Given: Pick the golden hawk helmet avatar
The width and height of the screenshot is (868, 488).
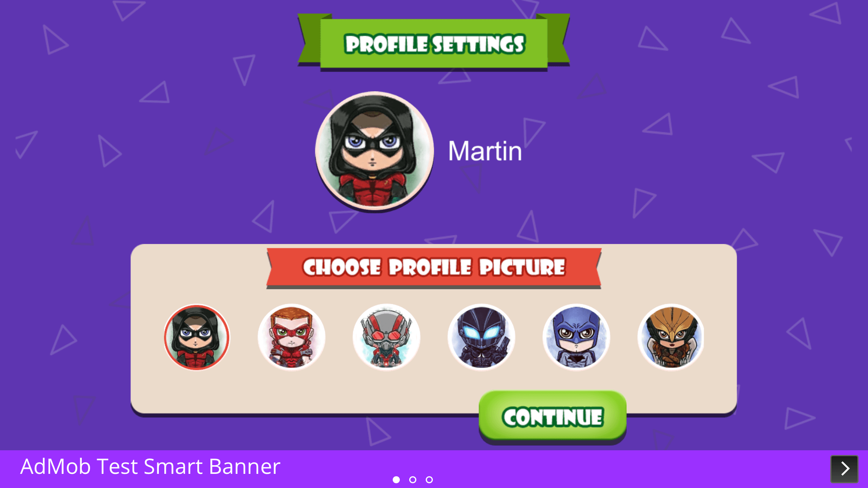Looking at the screenshot, I should 671,337.
